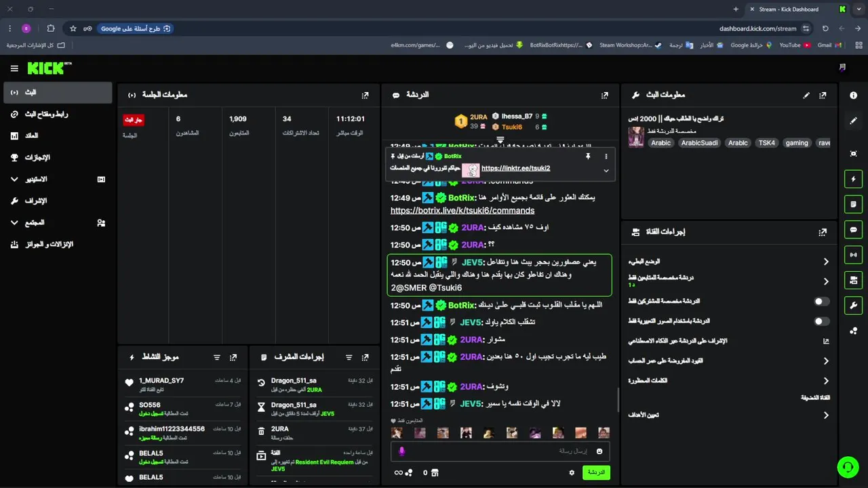Viewport: 868px width, 488px height.
Task: Open a new browser tab
Action: point(736,9)
